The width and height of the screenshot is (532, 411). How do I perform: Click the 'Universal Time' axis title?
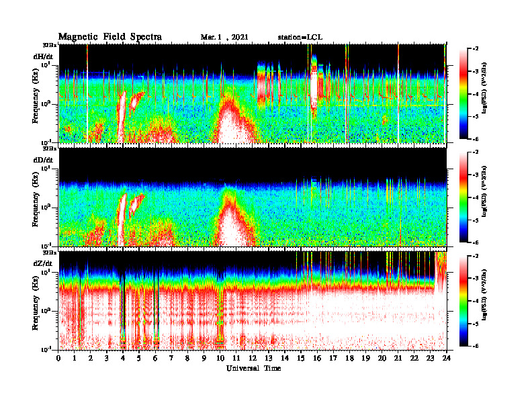point(253,368)
